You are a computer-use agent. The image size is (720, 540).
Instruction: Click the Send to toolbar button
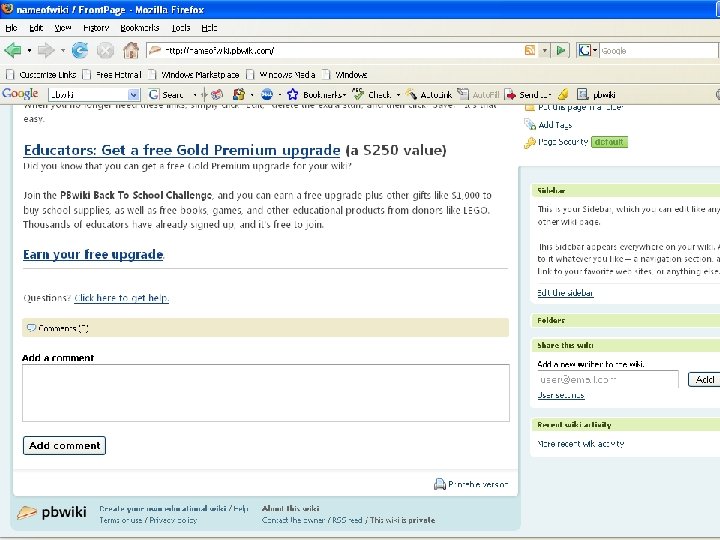pos(528,95)
